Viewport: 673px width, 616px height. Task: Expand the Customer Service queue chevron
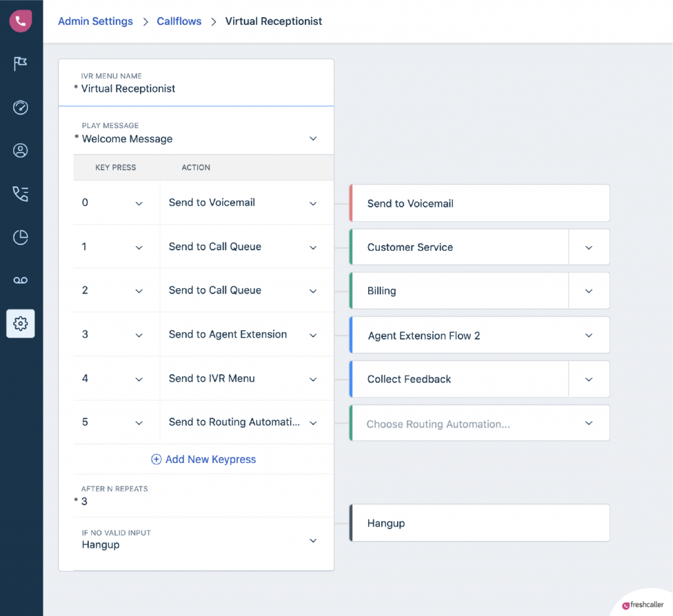point(588,247)
